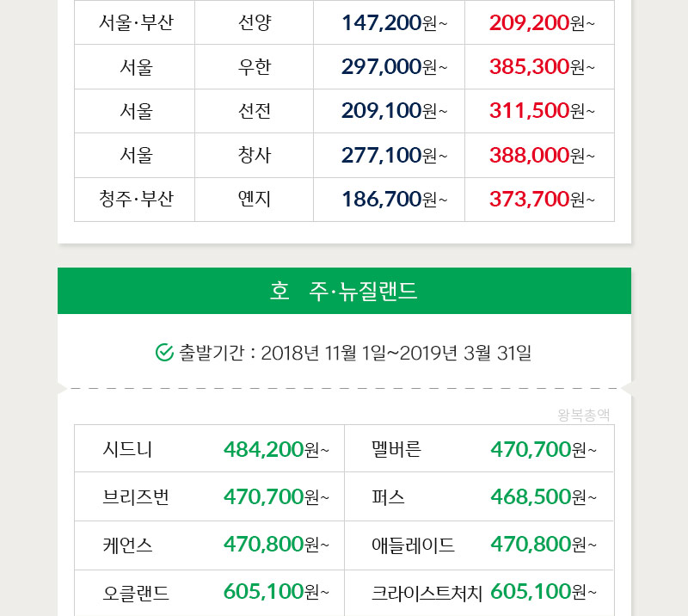This screenshot has height=616, width=688.
Task: Click the 시드니 destination name
Action: [127, 448]
